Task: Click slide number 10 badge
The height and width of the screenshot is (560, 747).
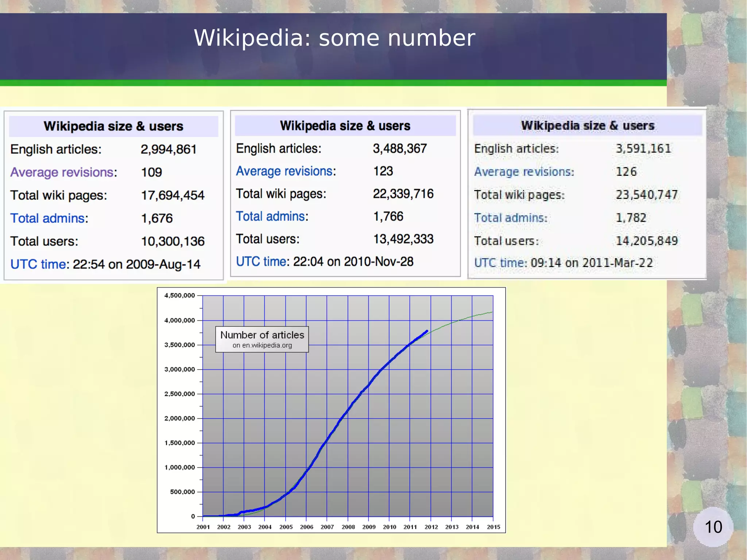Action: click(713, 527)
